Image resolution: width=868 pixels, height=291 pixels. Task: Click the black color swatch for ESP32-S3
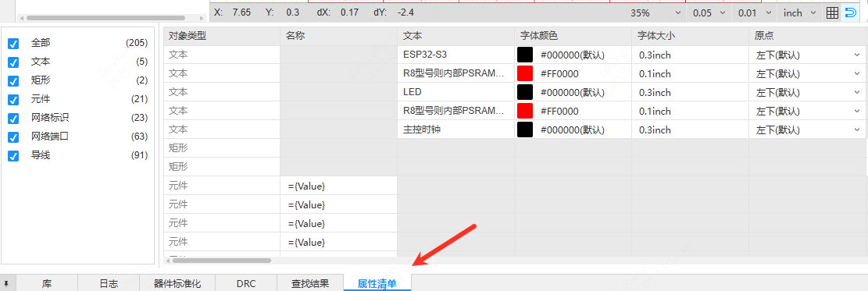pyautogui.click(x=525, y=55)
